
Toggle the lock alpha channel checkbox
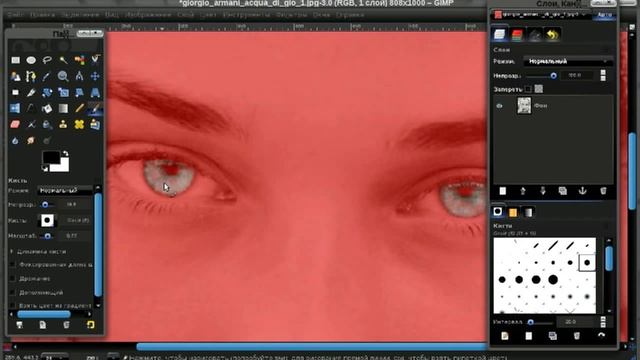(x=539, y=89)
